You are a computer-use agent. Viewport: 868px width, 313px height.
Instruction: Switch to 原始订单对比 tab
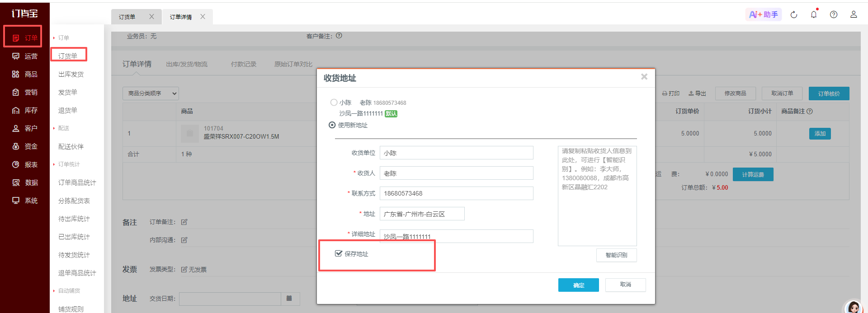point(293,64)
